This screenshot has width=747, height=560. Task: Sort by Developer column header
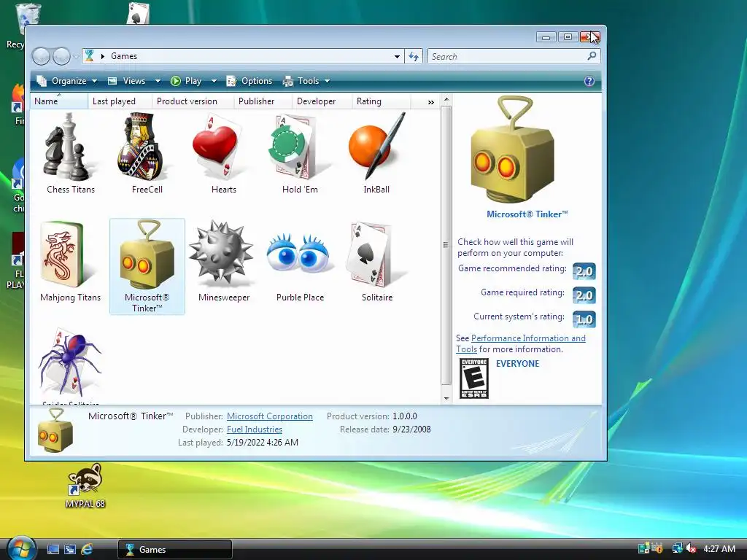pyautogui.click(x=321, y=101)
